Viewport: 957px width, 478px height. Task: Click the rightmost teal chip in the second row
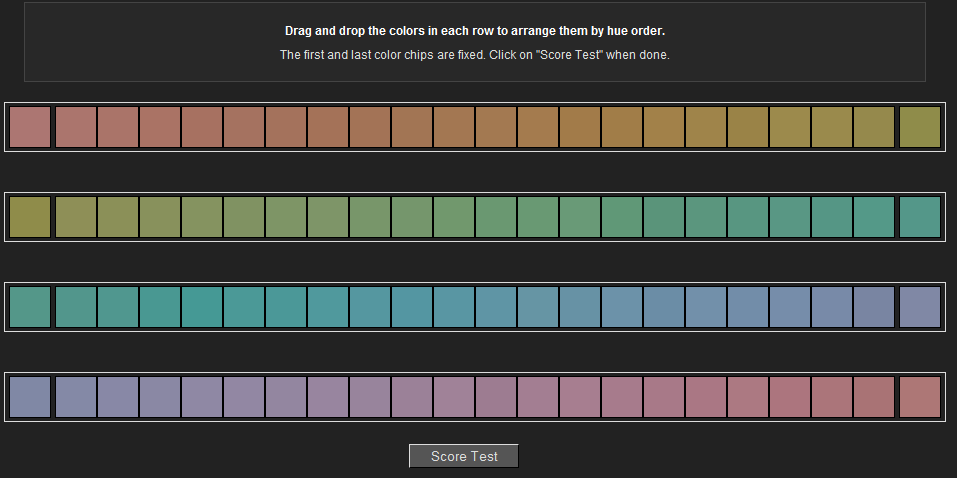click(920, 217)
